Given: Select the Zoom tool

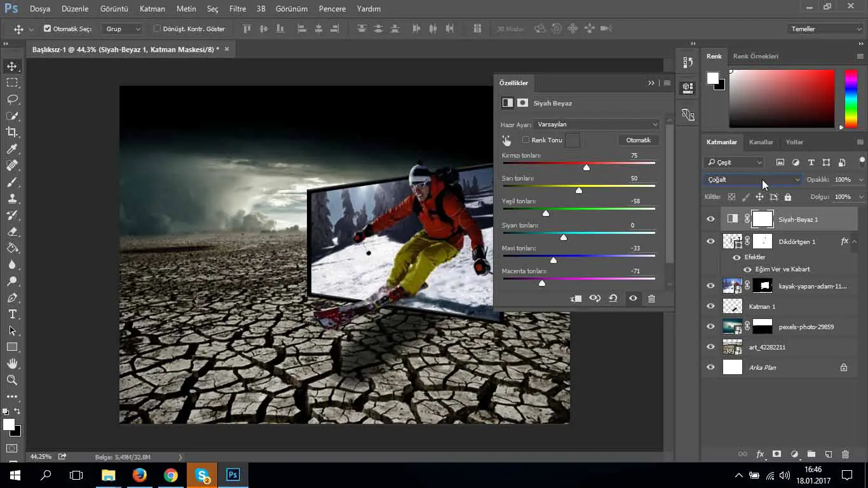Looking at the screenshot, I should pos(12,380).
